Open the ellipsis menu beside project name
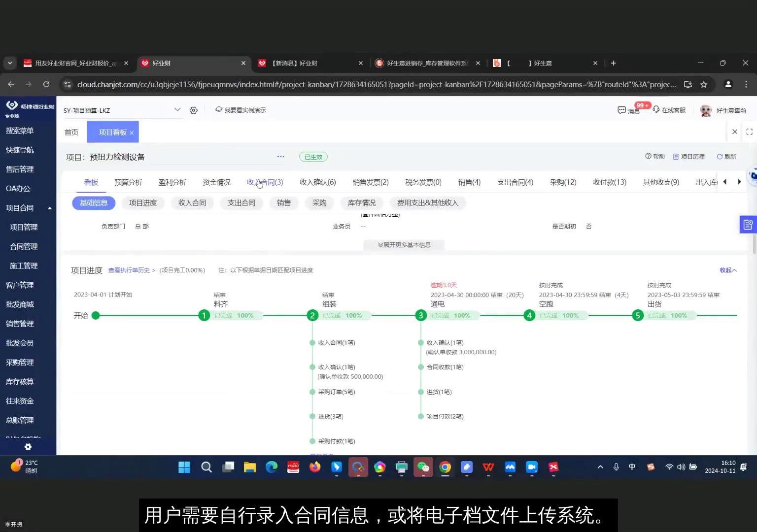757x532 pixels. (280, 157)
